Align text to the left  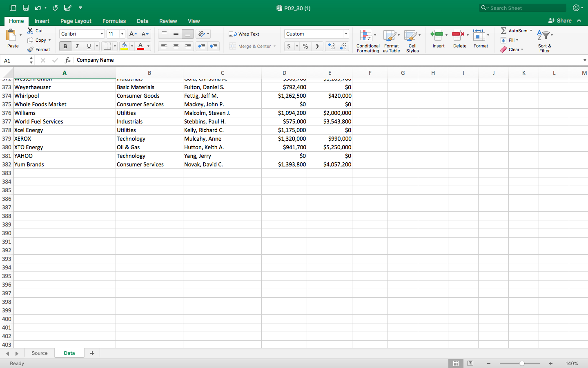164,46
